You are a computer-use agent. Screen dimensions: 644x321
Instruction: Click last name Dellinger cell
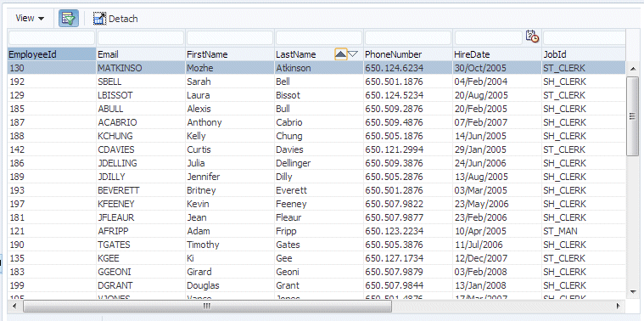[319, 163]
